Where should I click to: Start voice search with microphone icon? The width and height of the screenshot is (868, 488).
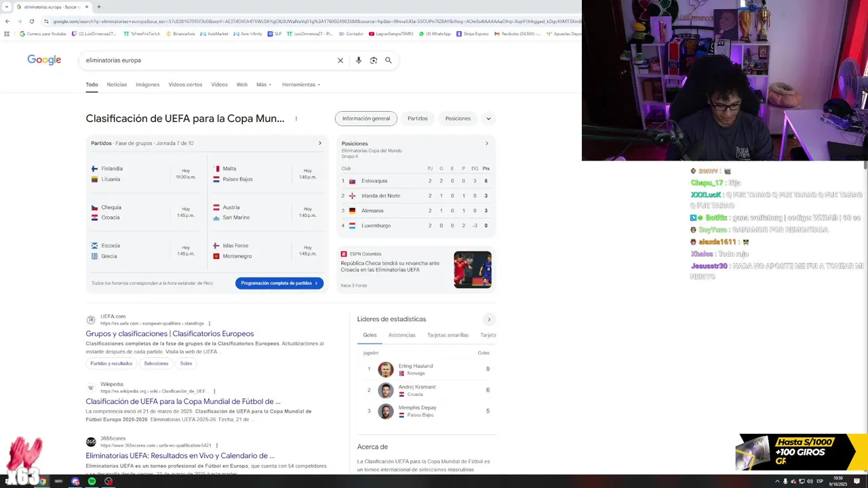359,60
